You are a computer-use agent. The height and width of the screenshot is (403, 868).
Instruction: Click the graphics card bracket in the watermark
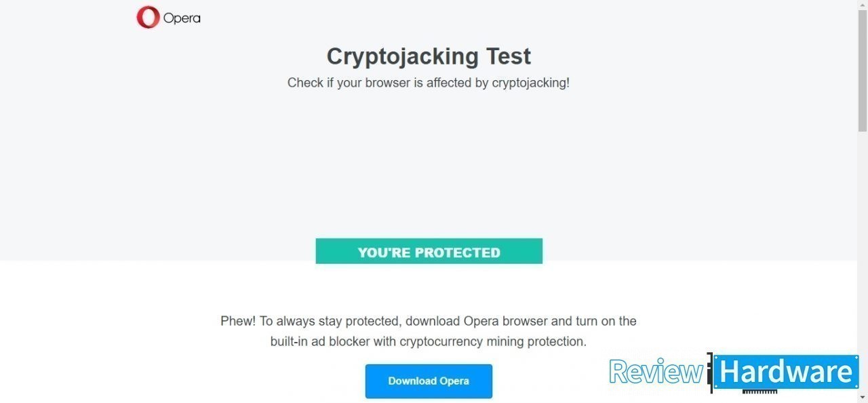(710, 372)
